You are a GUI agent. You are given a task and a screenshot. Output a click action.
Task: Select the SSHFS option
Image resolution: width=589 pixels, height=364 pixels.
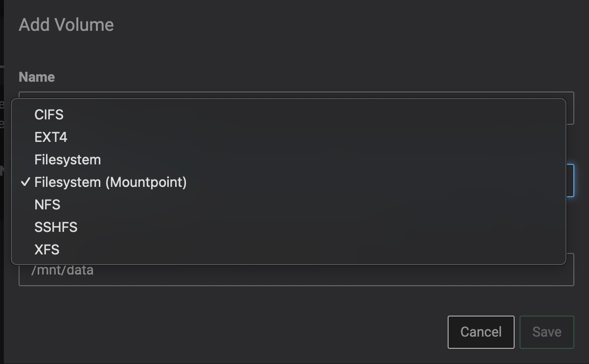pos(56,227)
